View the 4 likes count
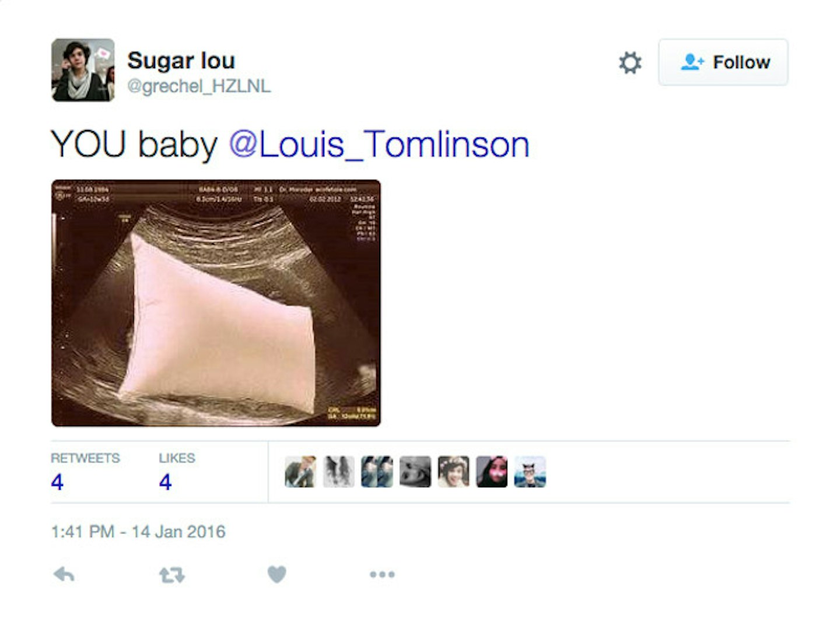Image resolution: width=840 pixels, height=622 pixels. tap(165, 482)
